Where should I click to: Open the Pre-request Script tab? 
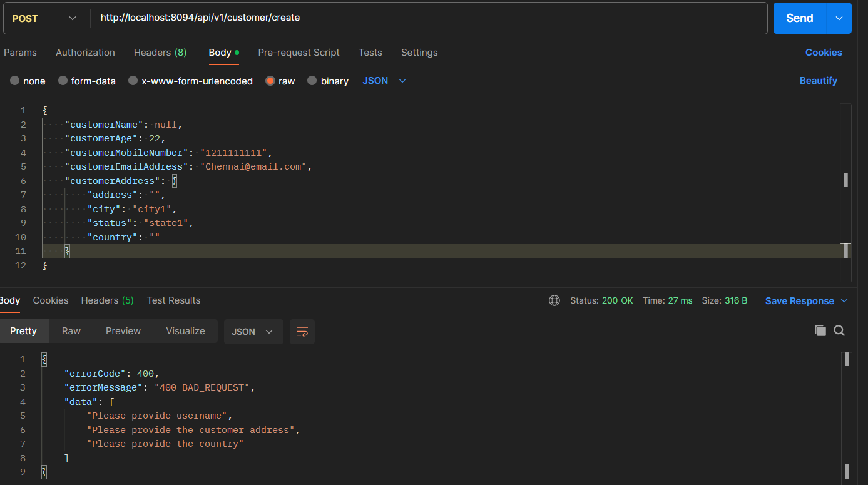[299, 53]
